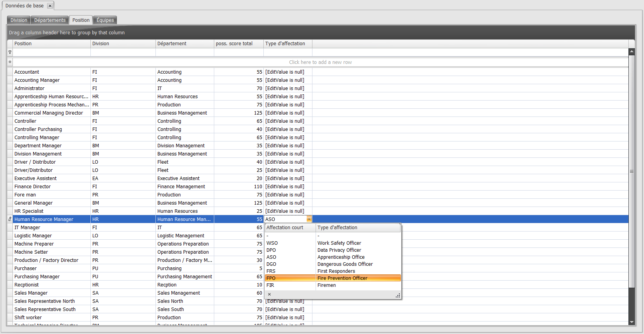
Task: Click the scrollbar down arrow
Action: [632, 322]
